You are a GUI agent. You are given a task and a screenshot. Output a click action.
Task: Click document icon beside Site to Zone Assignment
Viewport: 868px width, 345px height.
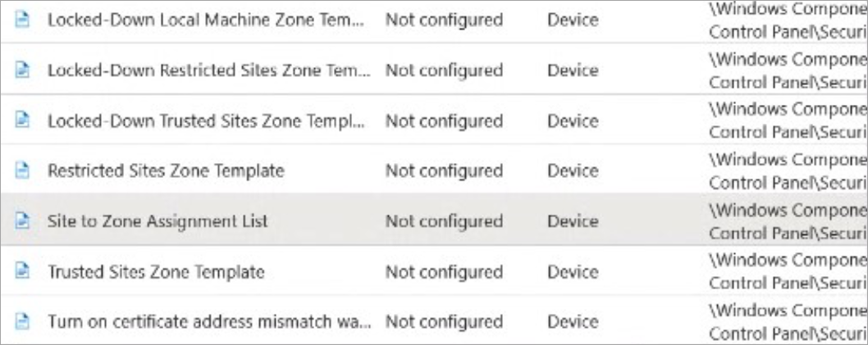pyautogui.click(x=24, y=221)
